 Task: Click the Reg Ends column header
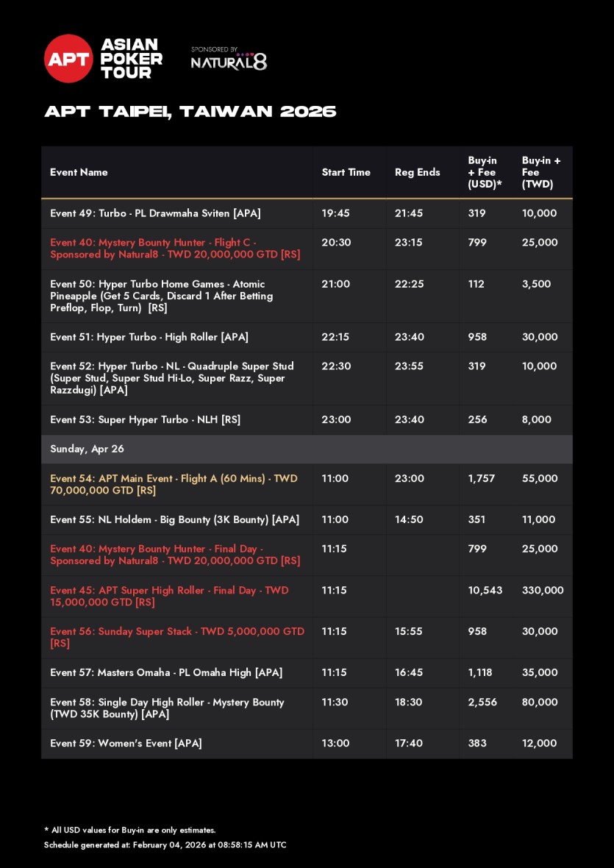pyautogui.click(x=417, y=172)
